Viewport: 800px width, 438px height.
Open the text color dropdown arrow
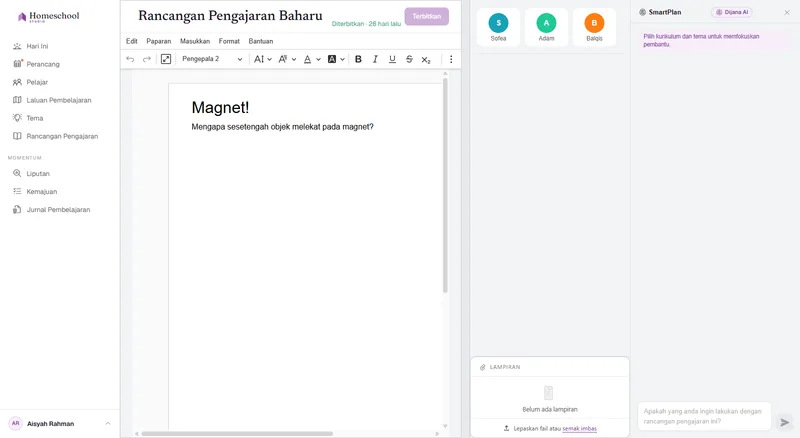(318, 60)
